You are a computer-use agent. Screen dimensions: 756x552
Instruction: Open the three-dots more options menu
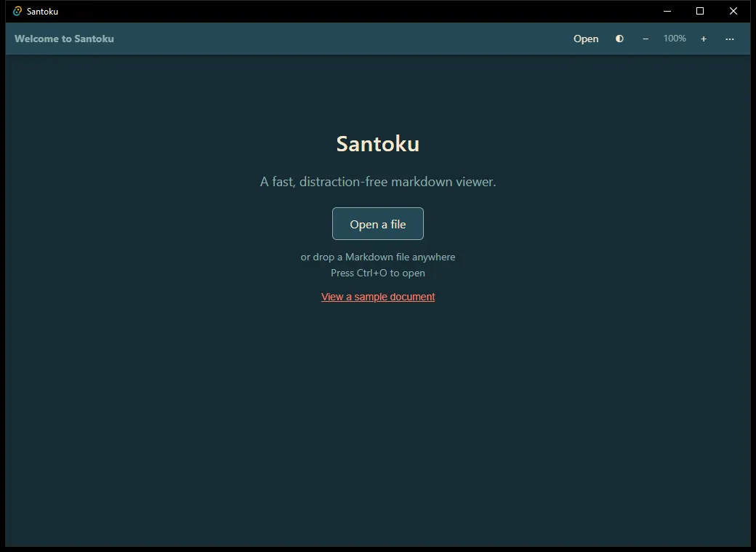coord(730,39)
